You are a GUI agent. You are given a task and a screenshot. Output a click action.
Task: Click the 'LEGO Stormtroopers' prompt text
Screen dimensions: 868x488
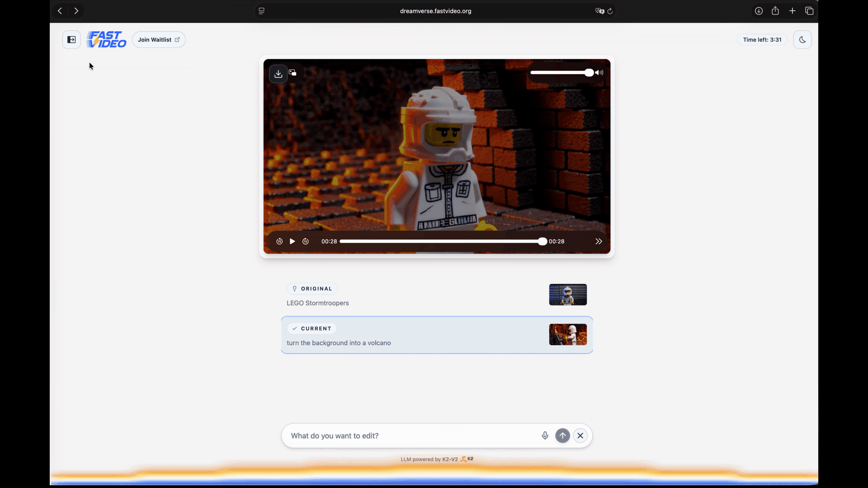pyautogui.click(x=318, y=303)
